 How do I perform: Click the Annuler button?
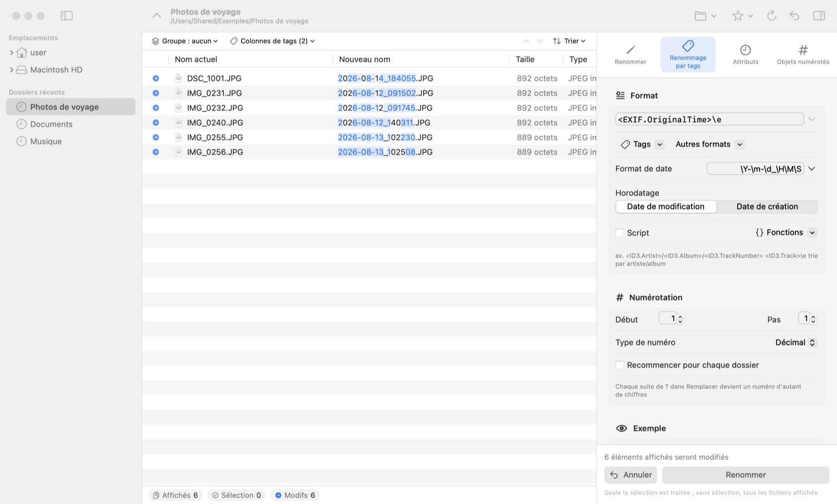tap(631, 475)
